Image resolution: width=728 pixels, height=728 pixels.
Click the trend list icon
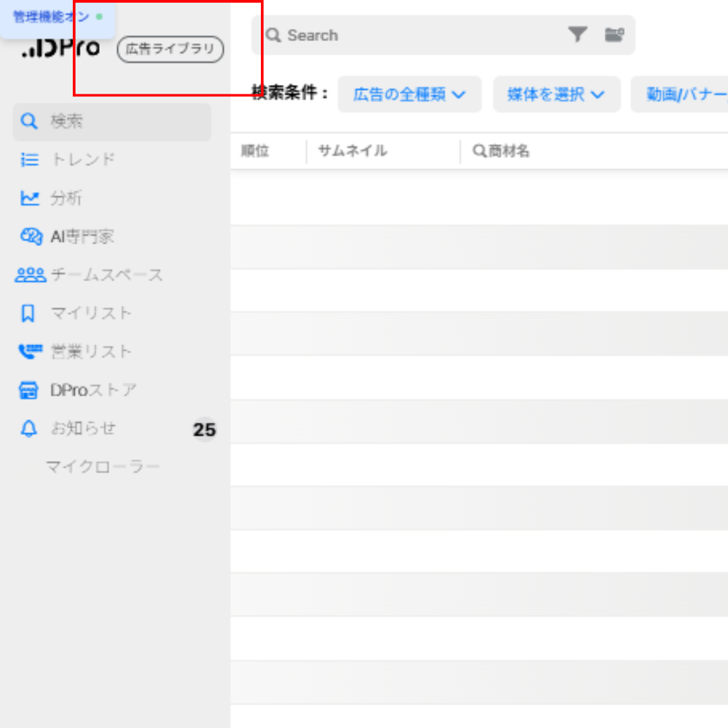29,160
